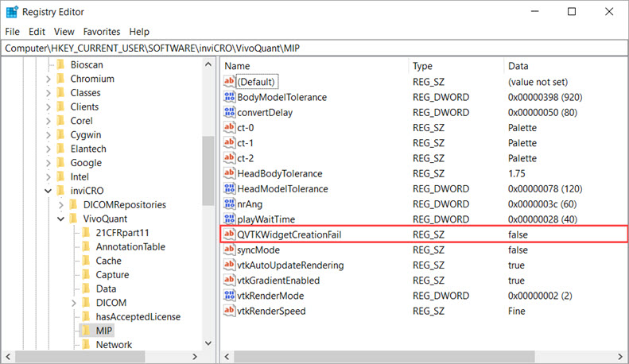
Task: Click the string icon beside ct-0
Action: pos(229,127)
